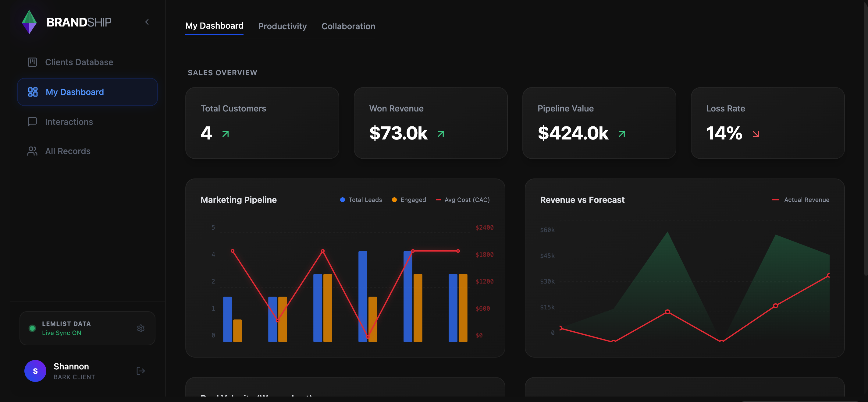The width and height of the screenshot is (868, 402).
Task: Open the Clients Database section
Action: (x=79, y=62)
